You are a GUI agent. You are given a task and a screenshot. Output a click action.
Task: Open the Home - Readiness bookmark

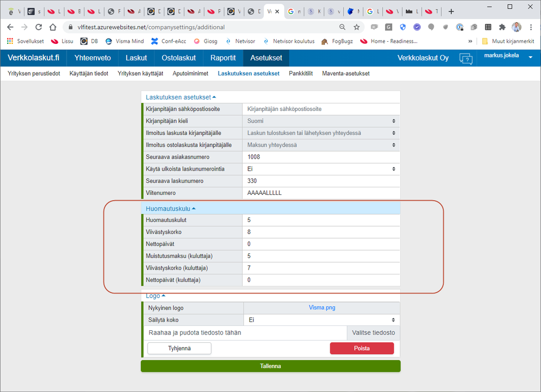tap(389, 41)
